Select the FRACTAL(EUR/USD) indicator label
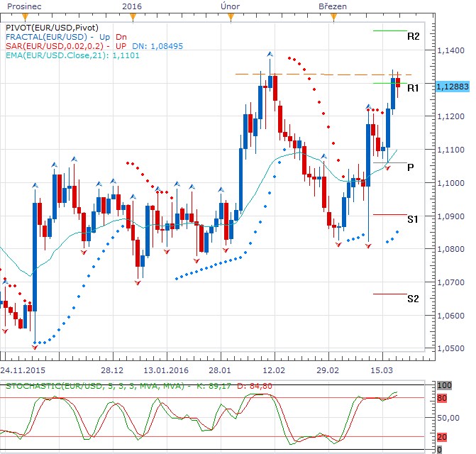476x454 pixels. coord(46,37)
